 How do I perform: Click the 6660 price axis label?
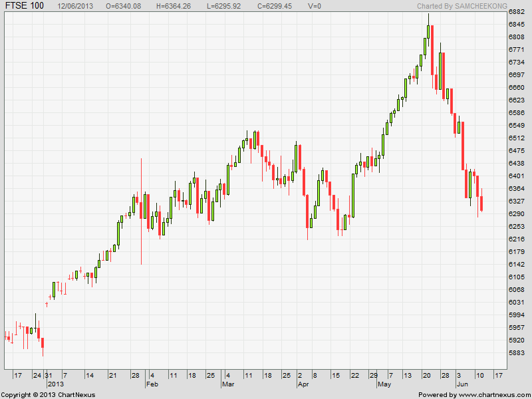click(517, 88)
